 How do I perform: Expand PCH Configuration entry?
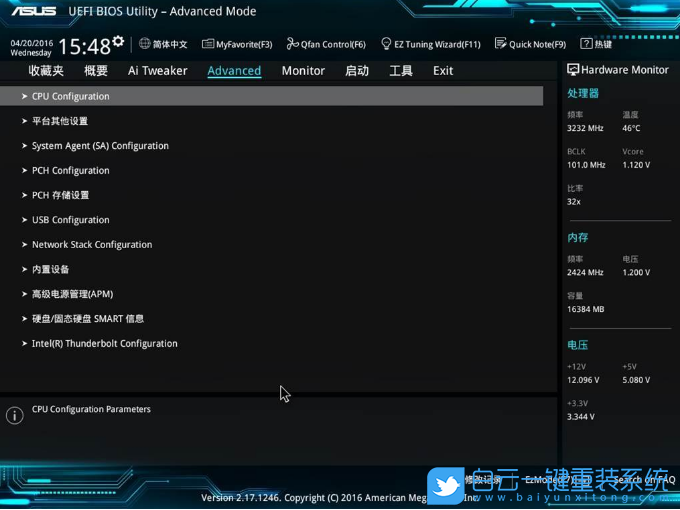click(70, 171)
